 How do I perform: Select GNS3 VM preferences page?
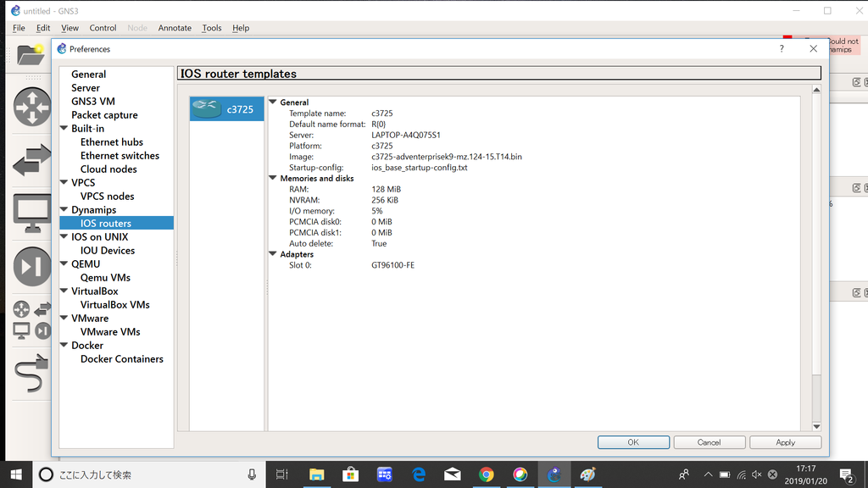coord(93,102)
